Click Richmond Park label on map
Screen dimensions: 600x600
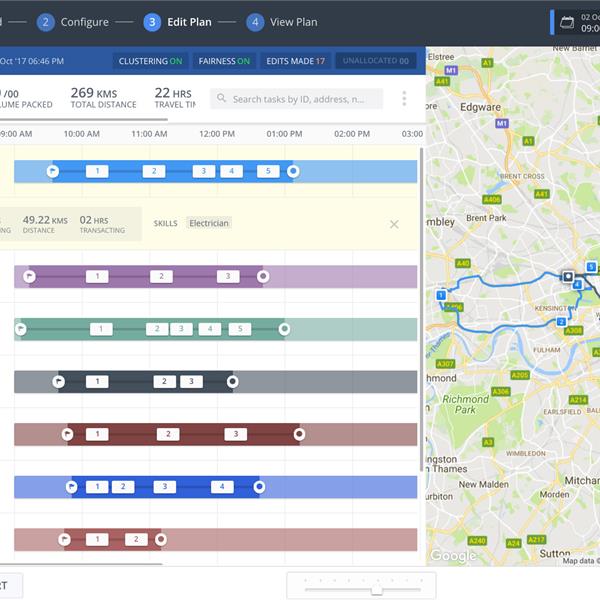point(465,404)
